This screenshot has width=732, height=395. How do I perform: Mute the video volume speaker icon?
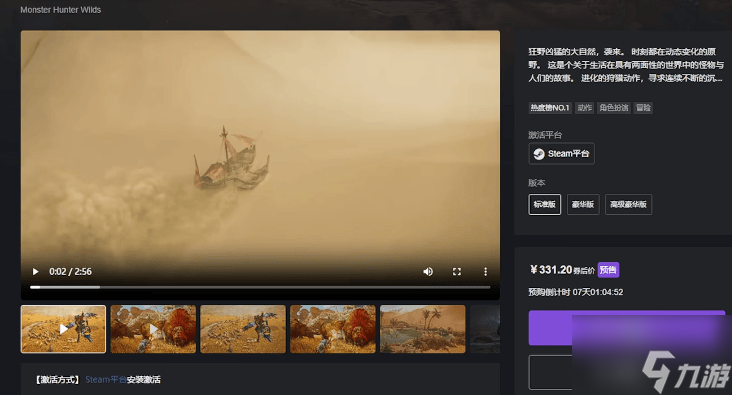(x=428, y=272)
